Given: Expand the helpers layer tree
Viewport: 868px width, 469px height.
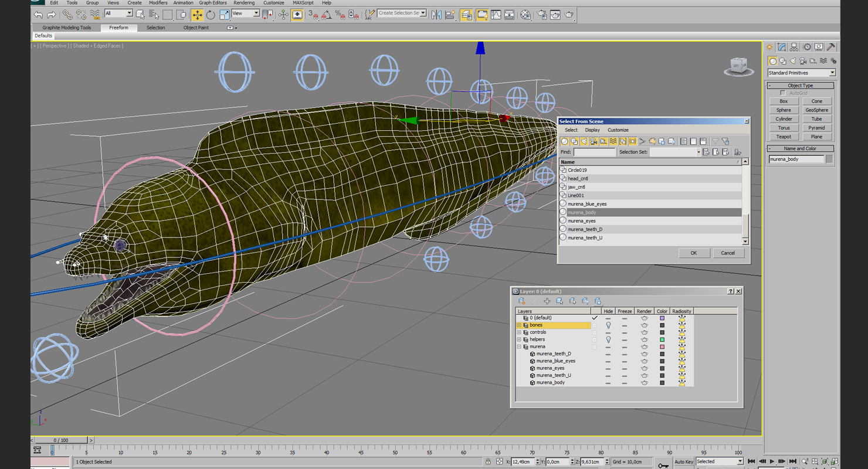Looking at the screenshot, I should pos(519,339).
